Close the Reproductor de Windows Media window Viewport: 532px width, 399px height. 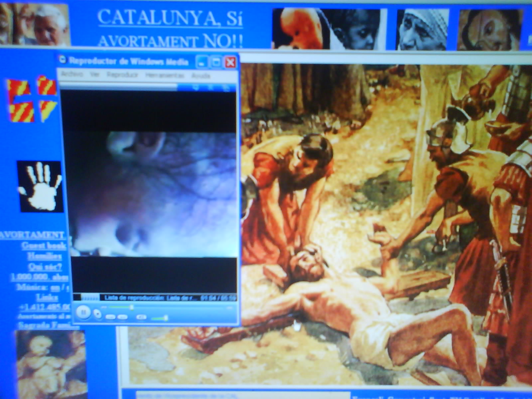point(230,63)
